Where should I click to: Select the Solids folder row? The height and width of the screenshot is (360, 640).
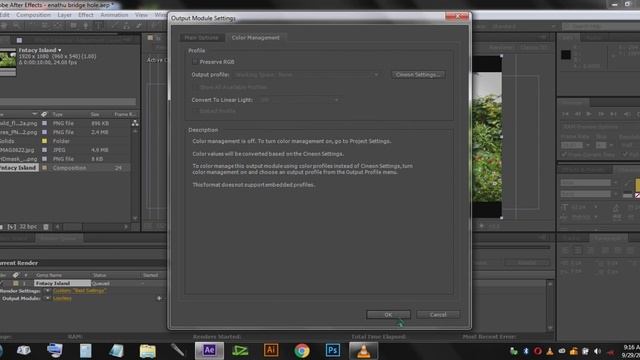(x=65, y=141)
